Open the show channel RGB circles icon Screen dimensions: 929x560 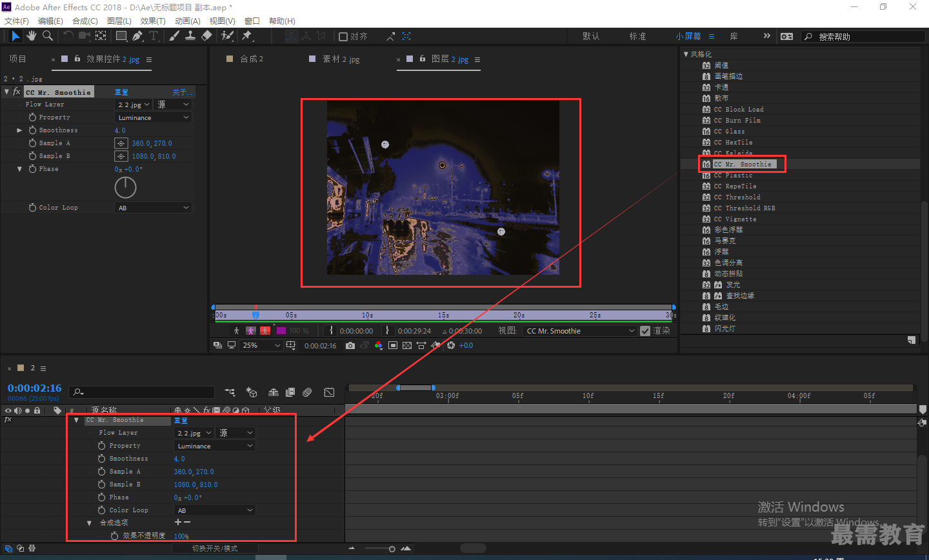[378, 346]
